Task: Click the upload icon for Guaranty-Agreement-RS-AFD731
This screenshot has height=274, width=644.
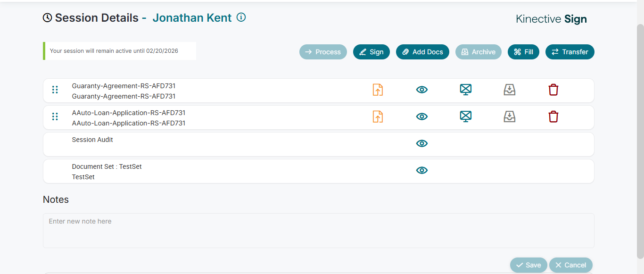Action: [378, 90]
